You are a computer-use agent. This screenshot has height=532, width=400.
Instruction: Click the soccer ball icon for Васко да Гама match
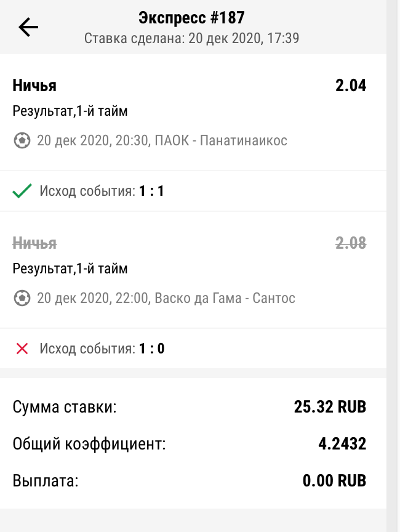pos(22,299)
